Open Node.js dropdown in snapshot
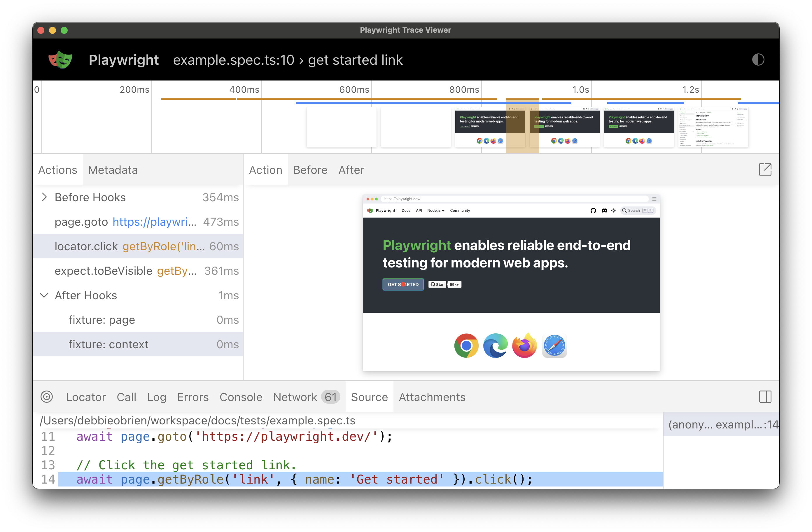This screenshot has width=812, height=532. pos(436,211)
